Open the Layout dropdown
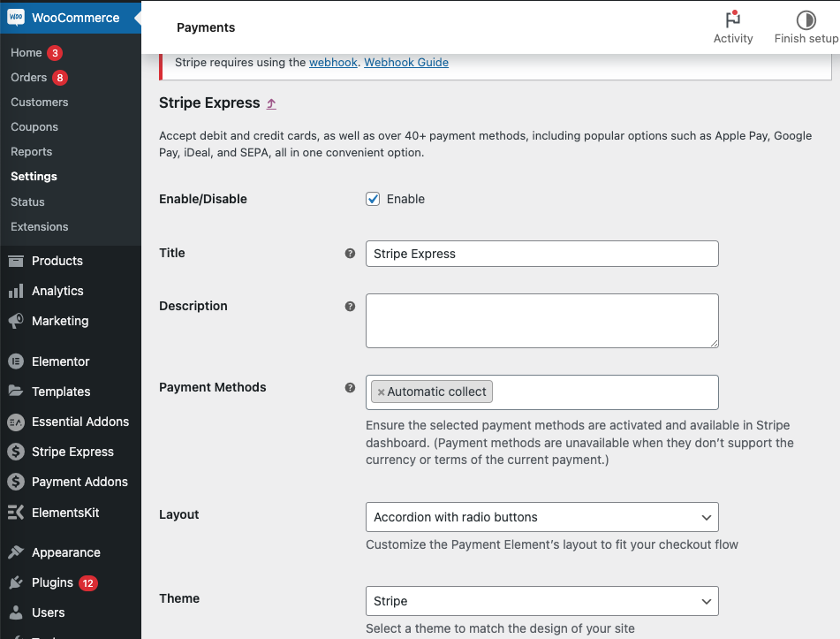This screenshot has width=840, height=639. pos(542,517)
